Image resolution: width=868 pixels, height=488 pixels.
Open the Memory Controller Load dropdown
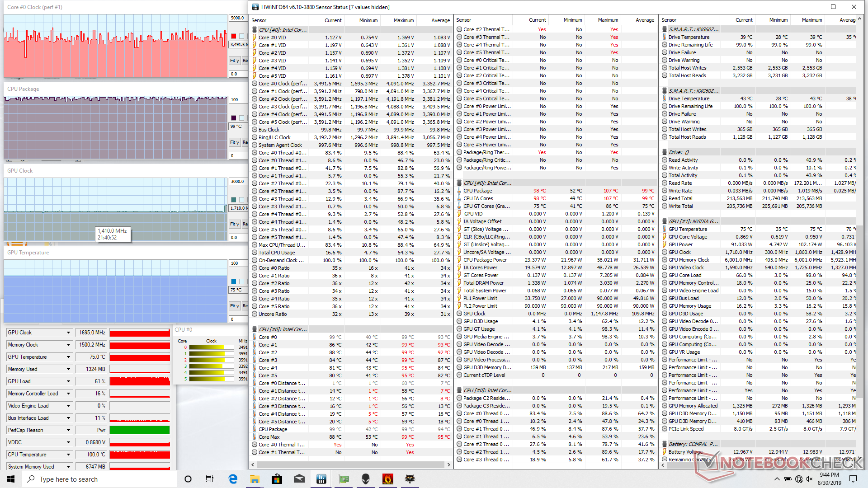[68, 394]
